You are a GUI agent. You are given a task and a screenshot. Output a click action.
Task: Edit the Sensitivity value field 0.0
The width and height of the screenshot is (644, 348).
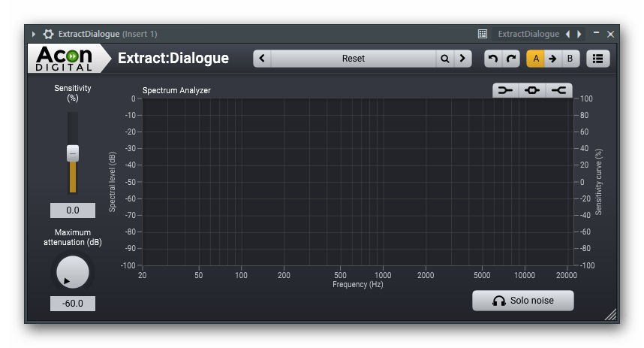[x=73, y=210]
